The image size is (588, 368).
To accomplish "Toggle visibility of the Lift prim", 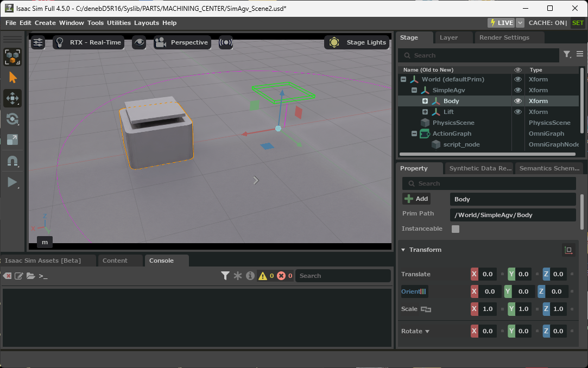I will coord(517,112).
